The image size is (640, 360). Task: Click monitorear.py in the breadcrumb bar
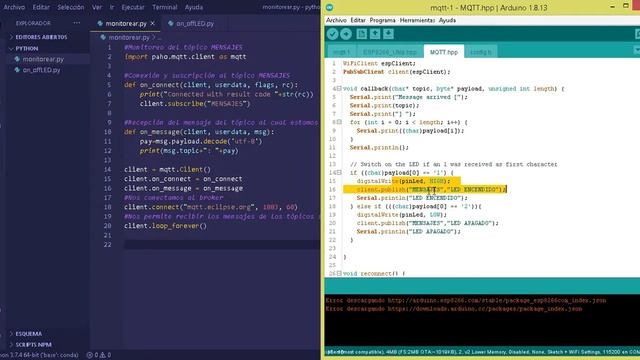point(129,38)
